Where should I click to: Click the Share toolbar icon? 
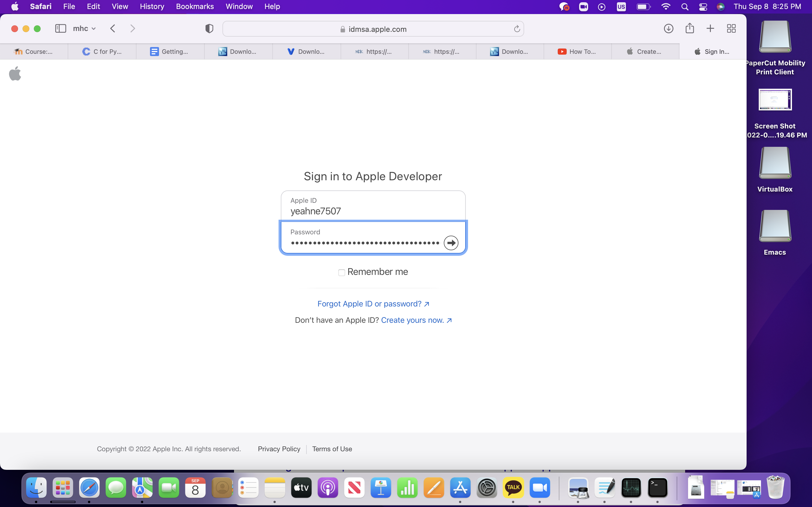coord(690,28)
